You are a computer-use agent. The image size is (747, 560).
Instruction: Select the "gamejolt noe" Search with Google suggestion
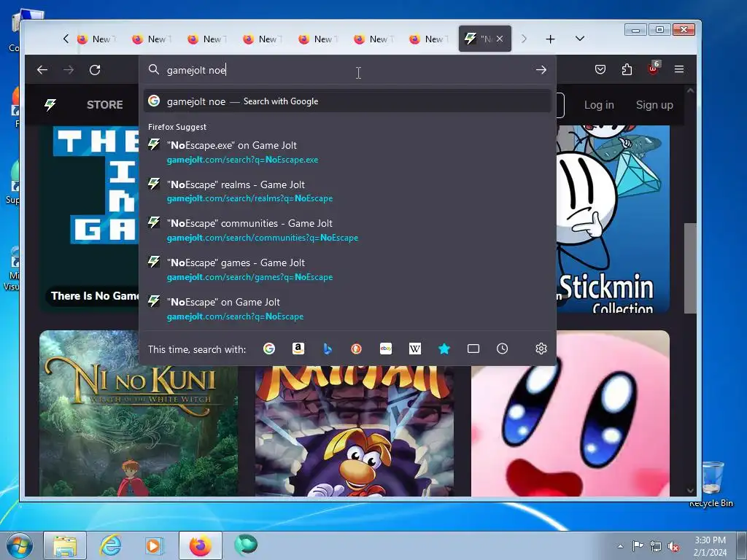click(348, 101)
